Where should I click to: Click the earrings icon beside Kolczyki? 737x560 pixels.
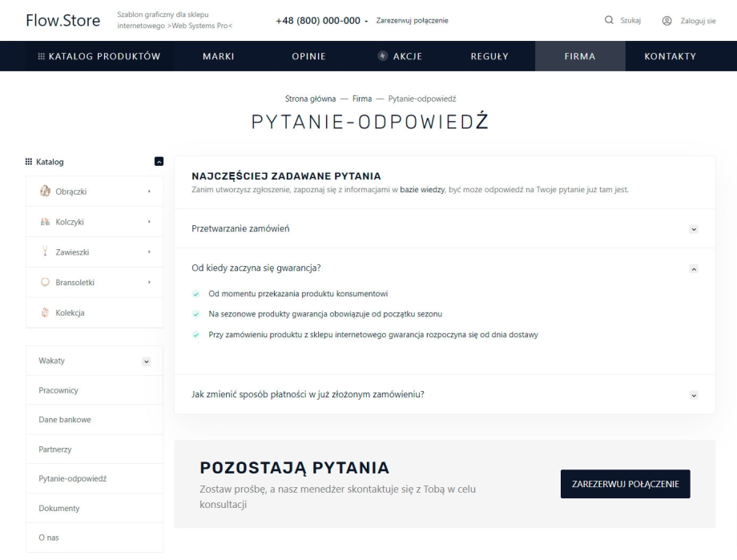tap(45, 222)
